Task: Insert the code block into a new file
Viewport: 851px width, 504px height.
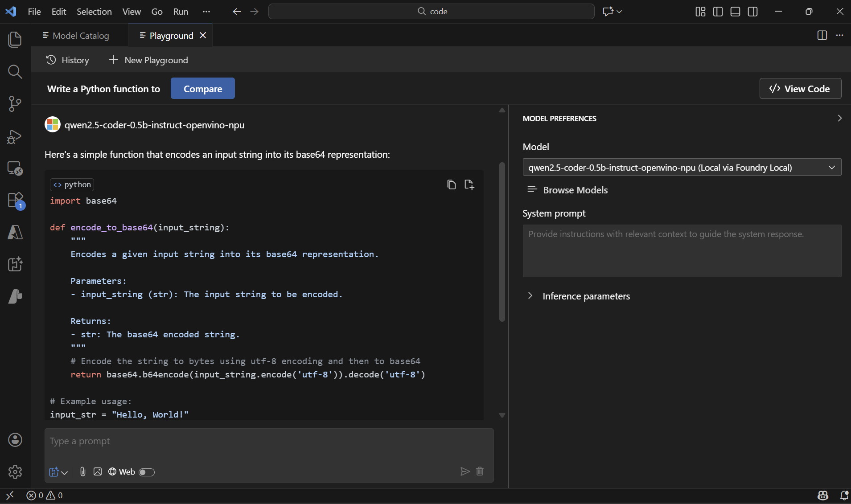Action: tap(469, 184)
